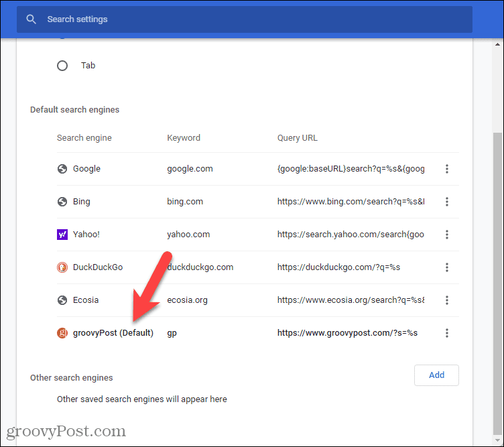Click the Other search engines heading

coord(71,377)
